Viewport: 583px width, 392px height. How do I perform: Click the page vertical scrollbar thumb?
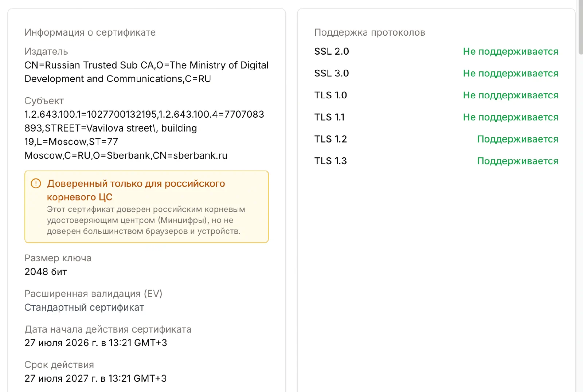(580, 27)
